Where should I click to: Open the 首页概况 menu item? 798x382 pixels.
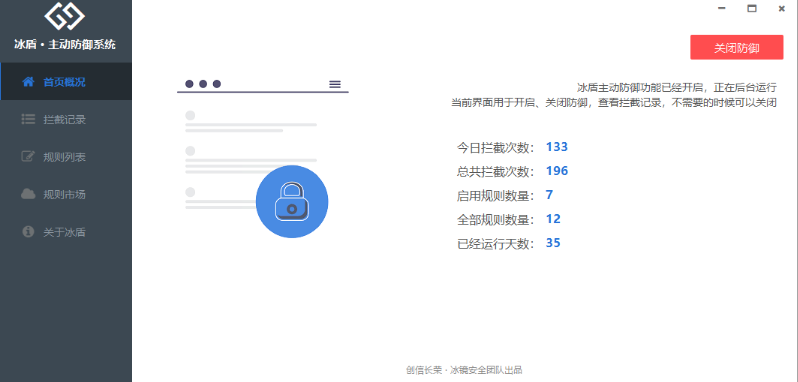point(66,82)
